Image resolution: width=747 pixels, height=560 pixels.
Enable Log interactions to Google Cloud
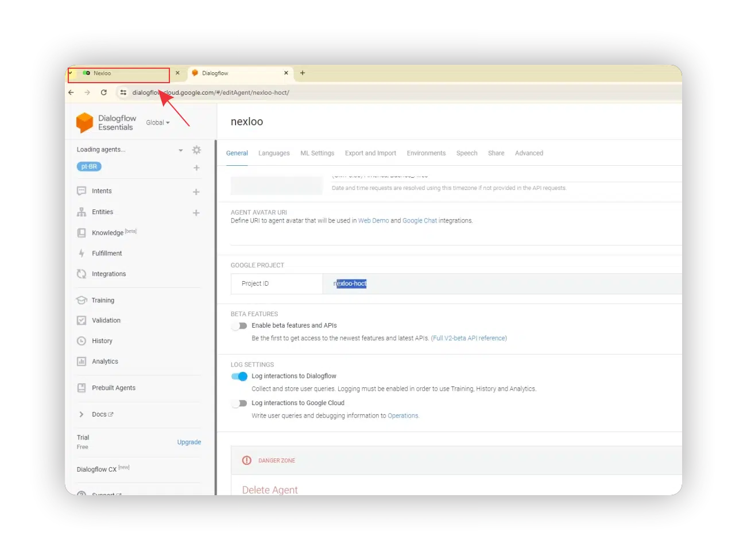coord(239,403)
